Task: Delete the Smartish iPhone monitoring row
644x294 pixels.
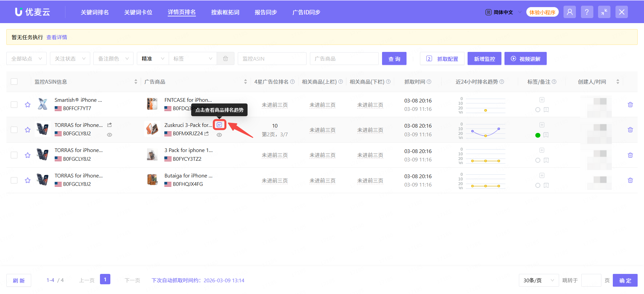Action: pos(630,105)
